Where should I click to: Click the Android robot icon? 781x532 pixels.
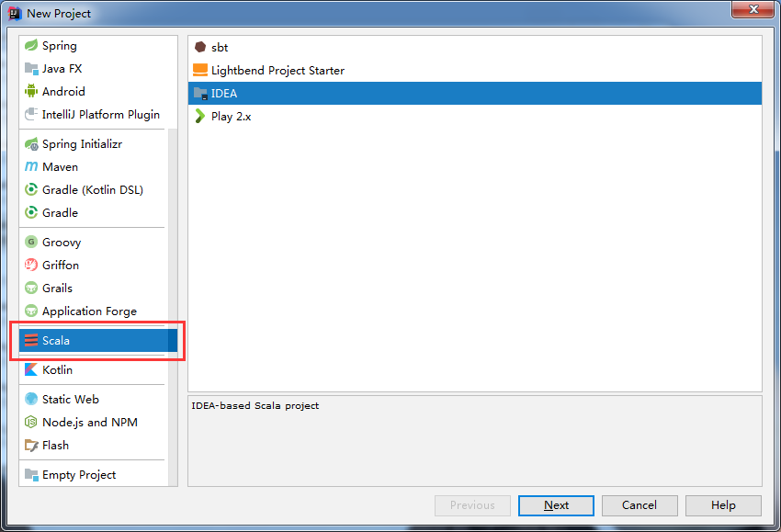tap(31, 91)
